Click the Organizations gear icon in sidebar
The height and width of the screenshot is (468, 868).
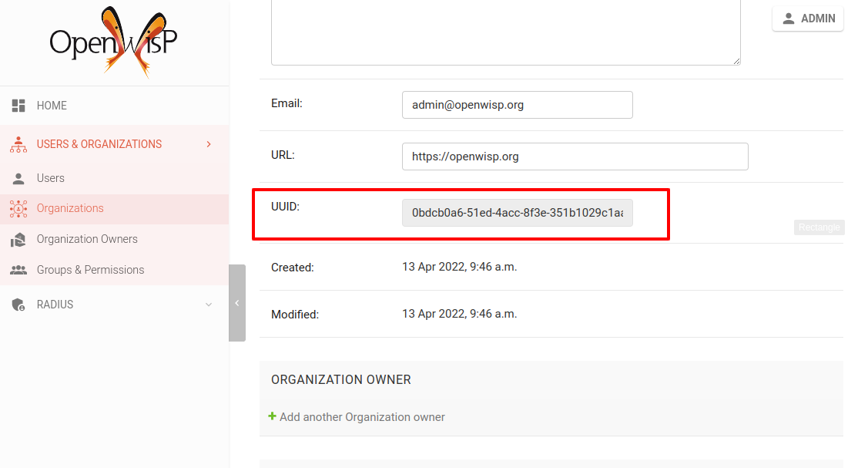point(18,208)
